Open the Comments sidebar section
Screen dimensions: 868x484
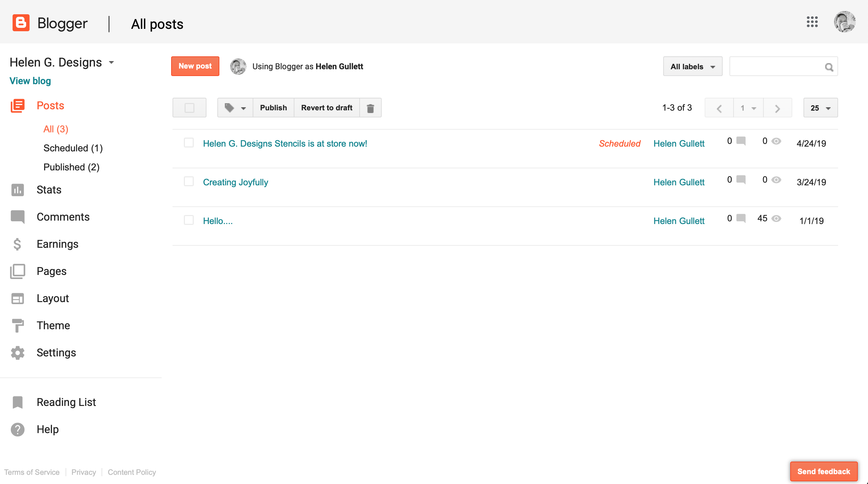pyautogui.click(x=63, y=217)
